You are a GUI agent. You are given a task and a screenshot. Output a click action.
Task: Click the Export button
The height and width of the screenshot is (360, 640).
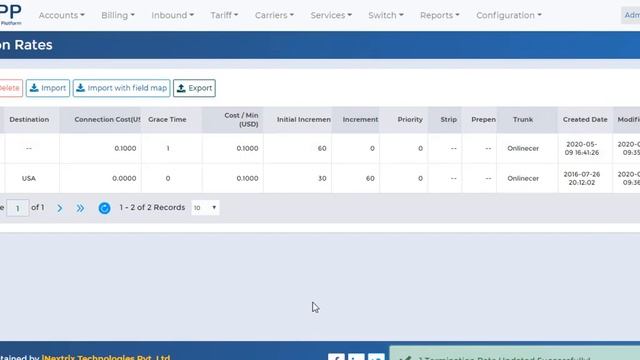(194, 88)
